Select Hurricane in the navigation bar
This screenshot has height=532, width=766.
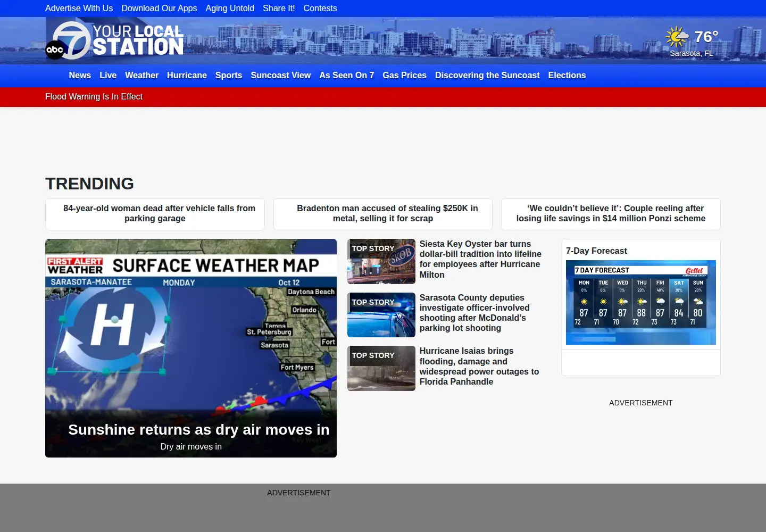pos(187,76)
